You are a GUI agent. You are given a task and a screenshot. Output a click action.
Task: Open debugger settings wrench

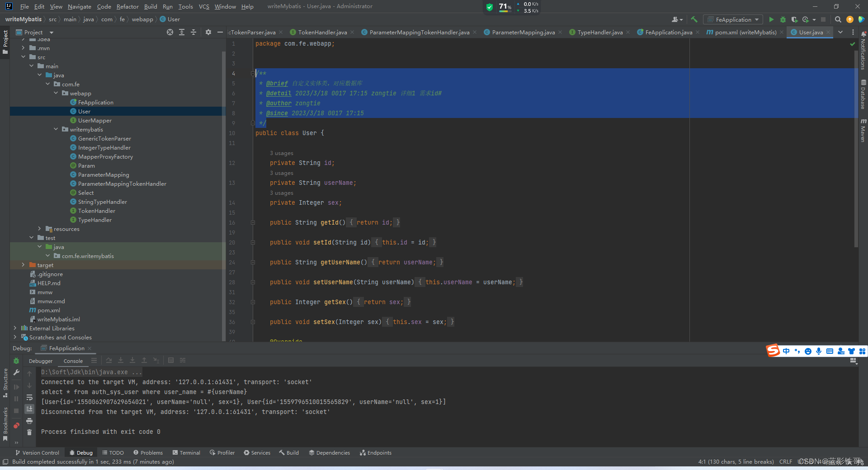[x=16, y=372]
